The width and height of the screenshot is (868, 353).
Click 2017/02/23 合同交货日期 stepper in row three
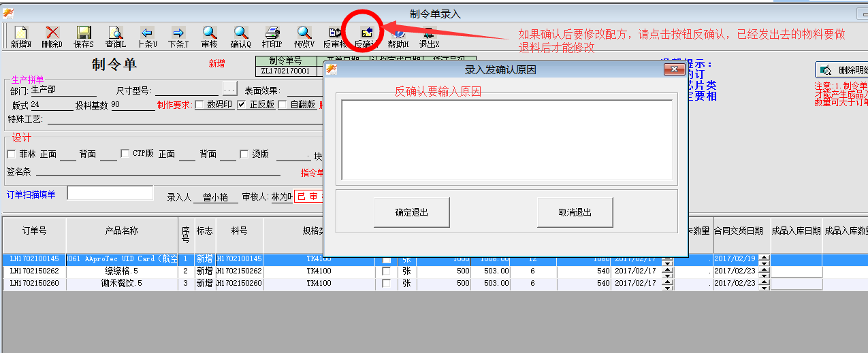point(764,283)
